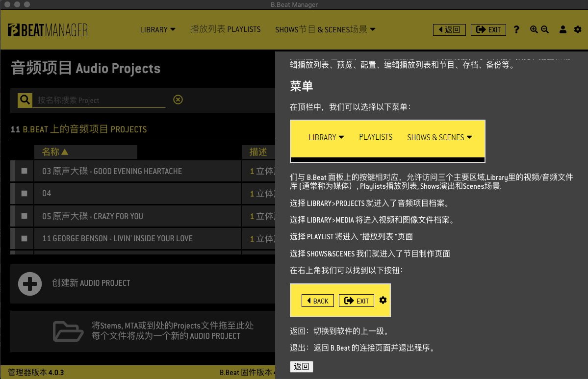Click the EXIT button in the top bar

(488, 29)
